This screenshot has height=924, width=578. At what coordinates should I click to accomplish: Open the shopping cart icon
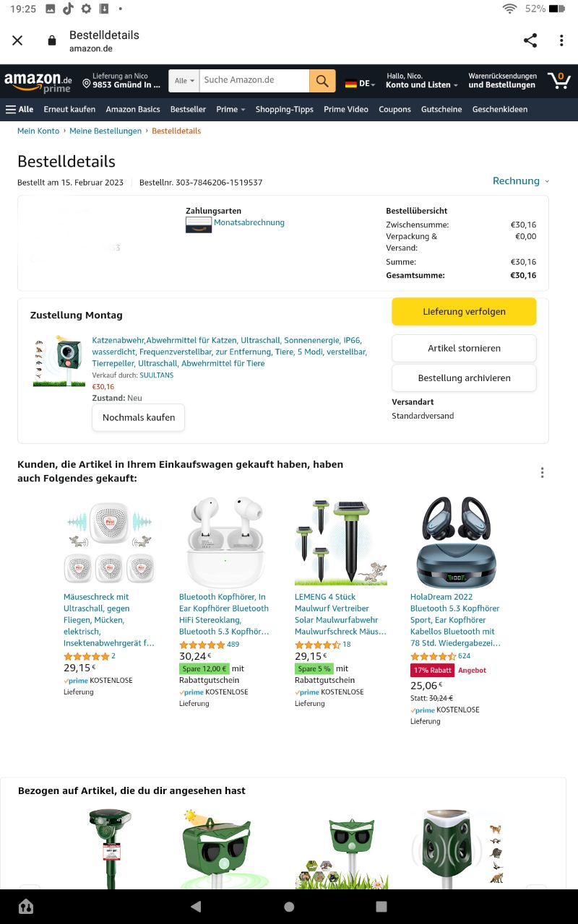pyautogui.click(x=558, y=80)
